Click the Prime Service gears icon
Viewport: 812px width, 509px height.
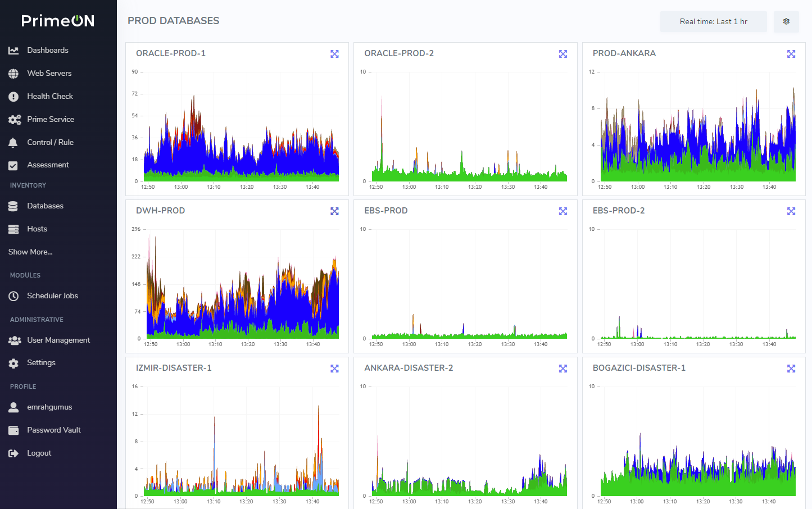pyautogui.click(x=15, y=120)
